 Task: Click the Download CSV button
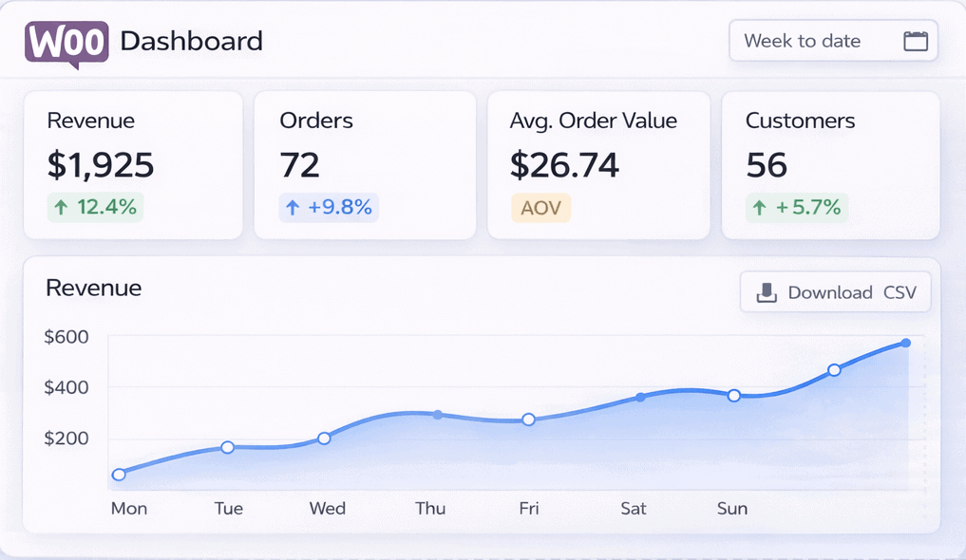coord(835,291)
